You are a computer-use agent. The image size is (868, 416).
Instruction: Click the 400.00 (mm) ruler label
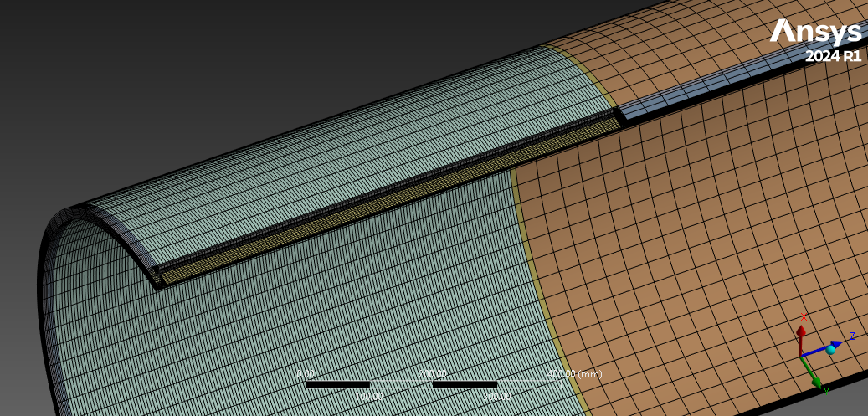574,374
